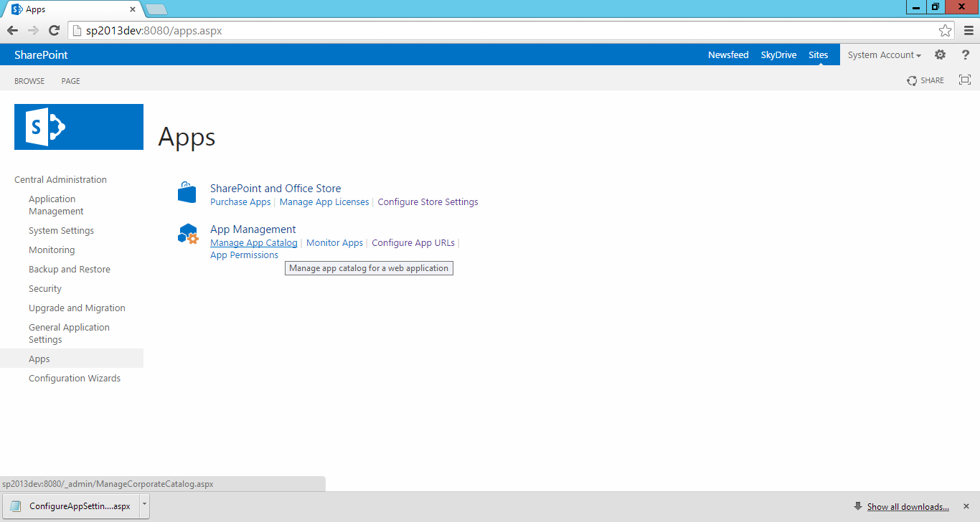Open the Configure Store Settings link
The image size is (980, 522).
[x=428, y=202]
